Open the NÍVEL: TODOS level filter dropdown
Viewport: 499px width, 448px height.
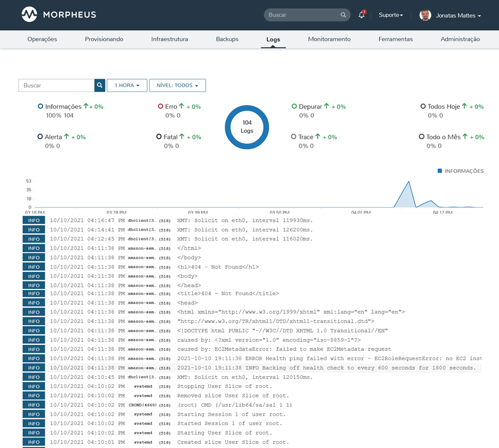pyautogui.click(x=177, y=85)
